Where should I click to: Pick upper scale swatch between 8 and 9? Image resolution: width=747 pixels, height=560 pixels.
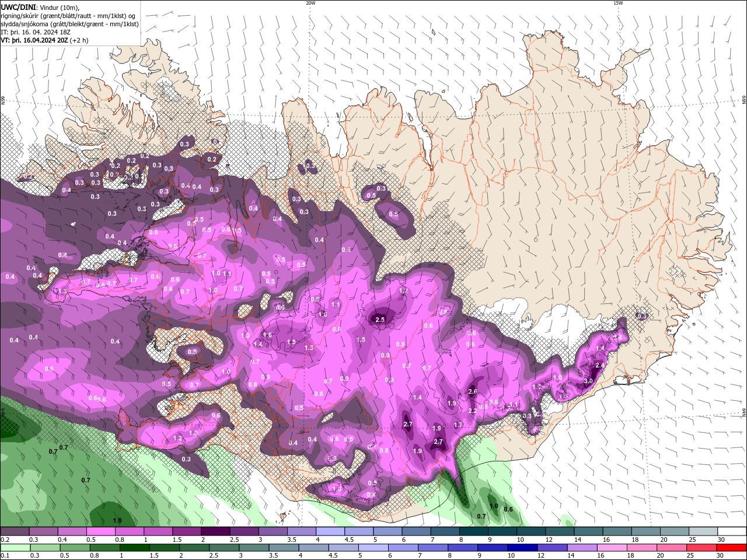tap(474, 531)
